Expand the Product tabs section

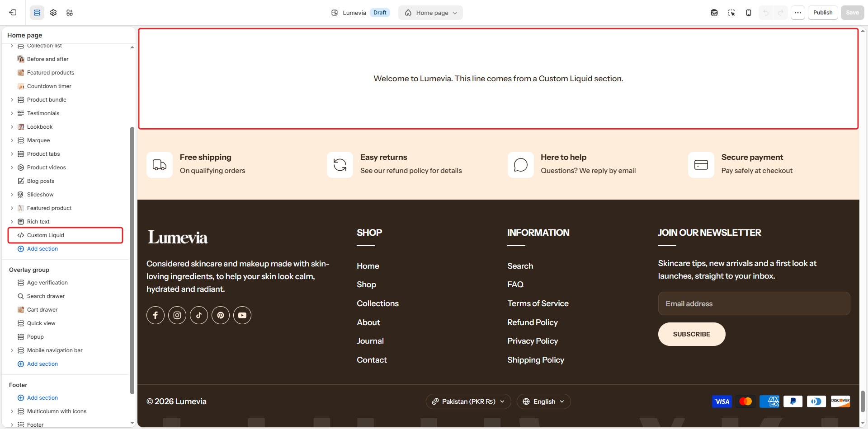tap(12, 154)
